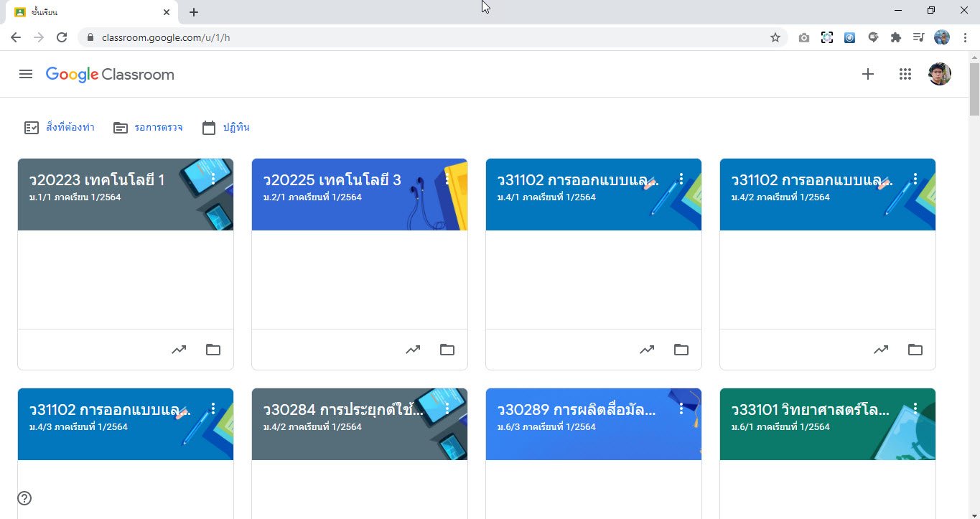Open the สิ่งที่ต้องทำ to-do page

point(59,127)
